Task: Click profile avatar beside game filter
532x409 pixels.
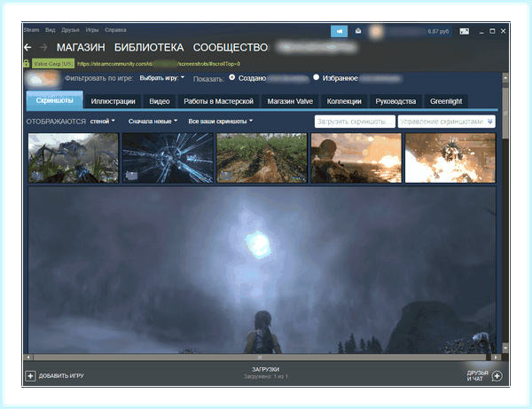Action: (x=43, y=79)
